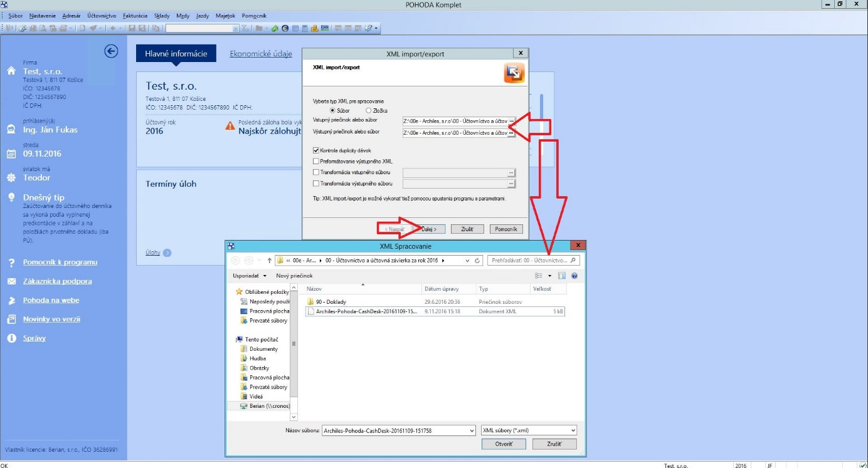Select Hudba in folder tree
The width and height of the screenshot is (868, 468).
(x=253, y=358)
